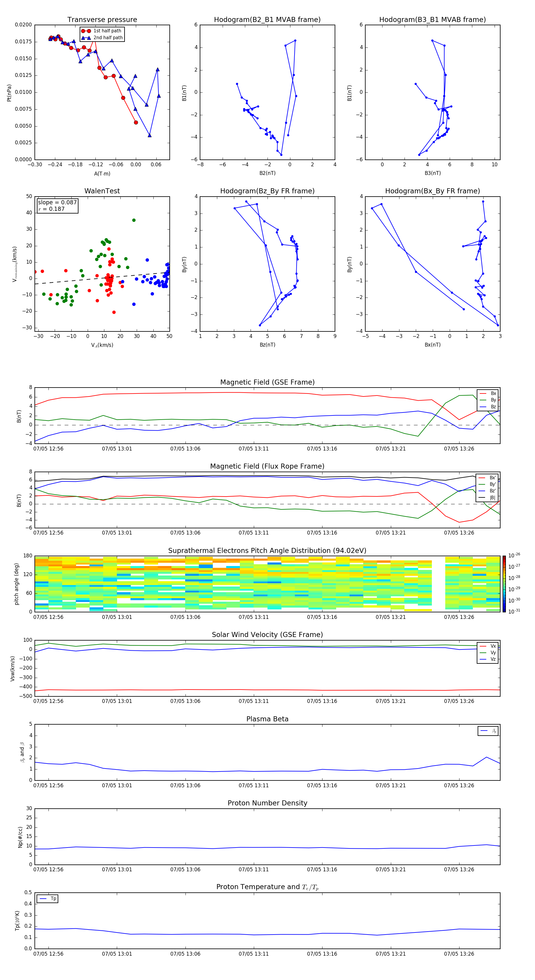Click the '|B|' legend entry in the flux rope plot
The image size is (535, 980).
[x=487, y=498]
